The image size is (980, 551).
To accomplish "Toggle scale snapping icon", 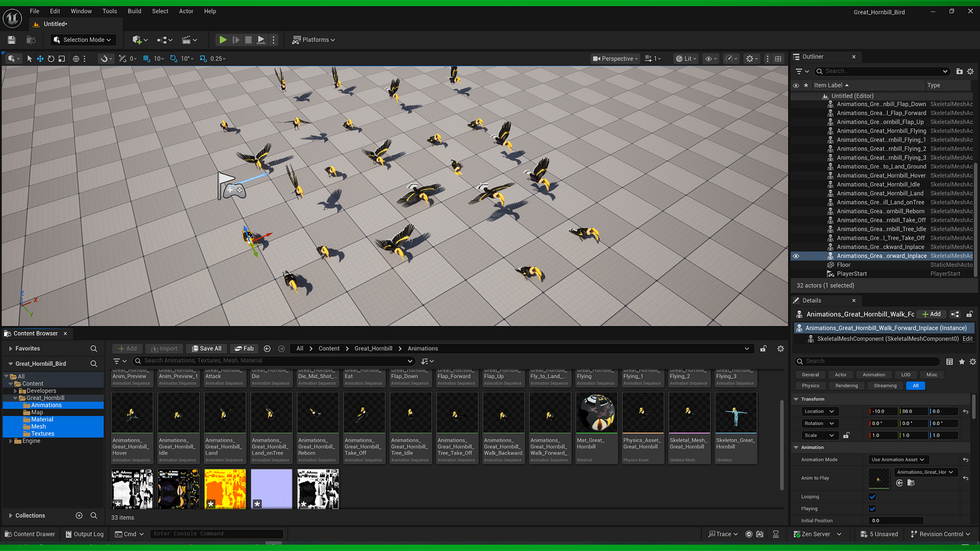I will click(x=203, y=59).
